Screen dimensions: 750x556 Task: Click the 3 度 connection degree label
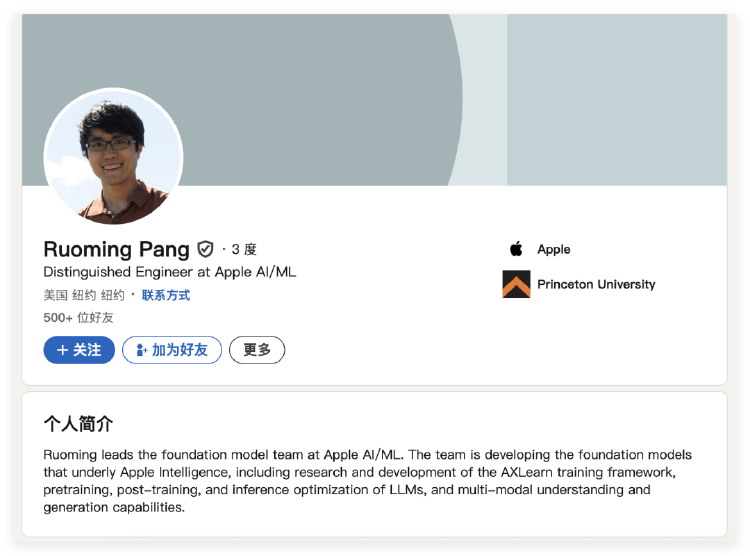pyautogui.click(x=244, y=249)
